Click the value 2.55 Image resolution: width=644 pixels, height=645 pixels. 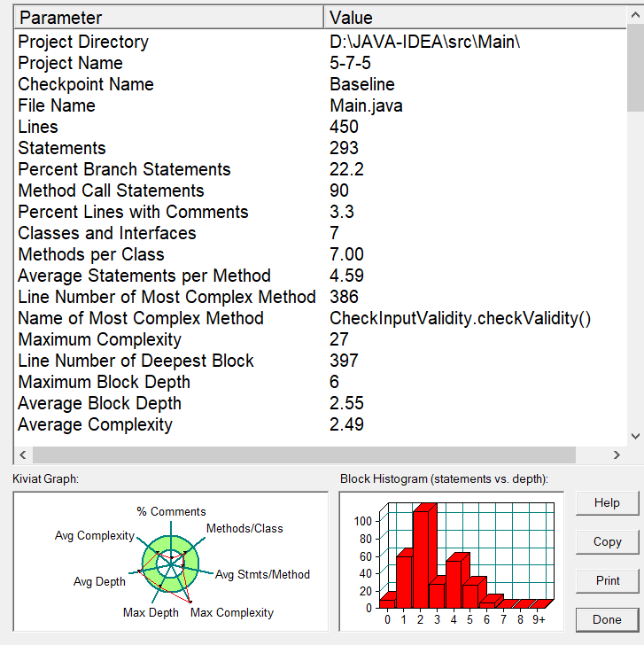(x=346, y=403)
